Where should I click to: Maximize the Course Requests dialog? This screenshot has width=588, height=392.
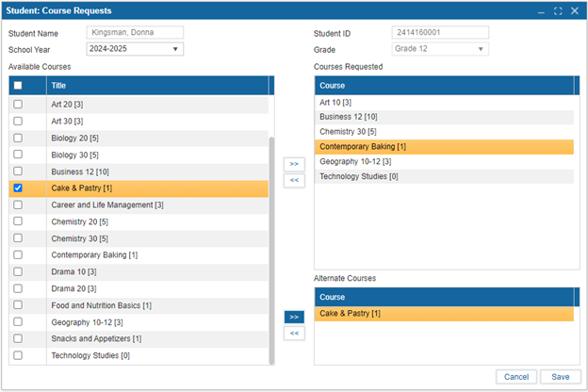[558, 11]
